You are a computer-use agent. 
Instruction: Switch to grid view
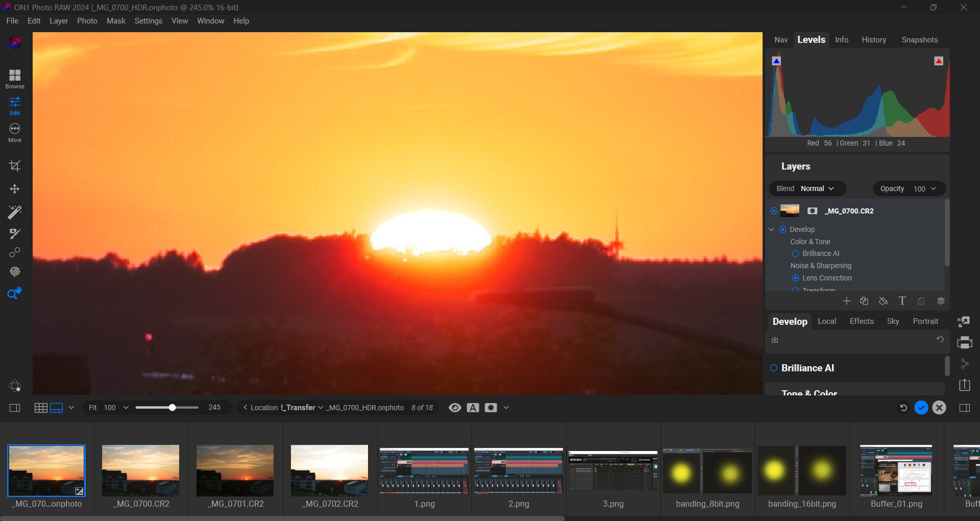coord(41,408)
